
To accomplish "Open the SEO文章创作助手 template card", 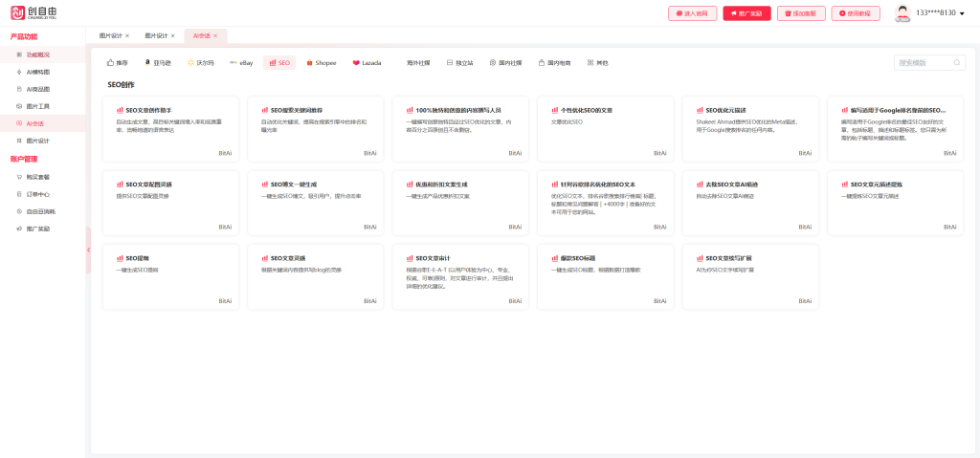I will pos(172,129).
